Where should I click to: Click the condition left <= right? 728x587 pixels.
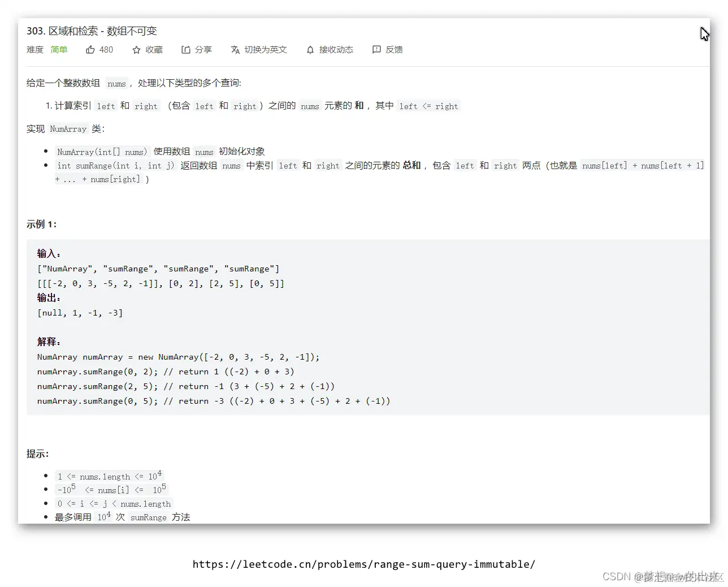[x=428, y=106]
